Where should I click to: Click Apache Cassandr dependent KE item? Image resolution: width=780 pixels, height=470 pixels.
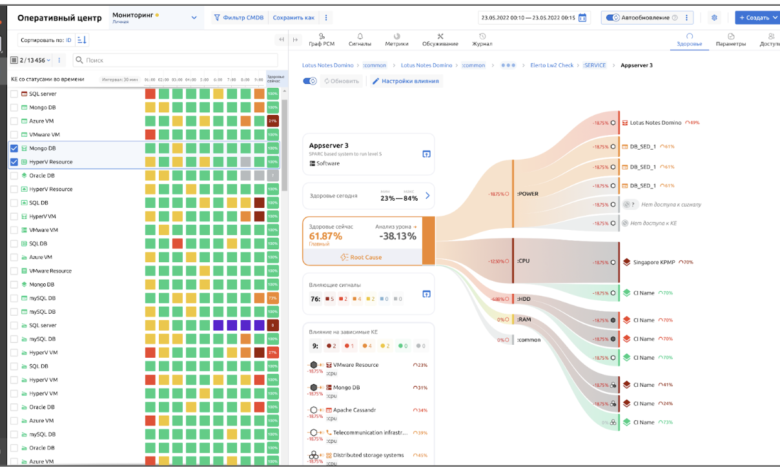click(x=354, y=410)
